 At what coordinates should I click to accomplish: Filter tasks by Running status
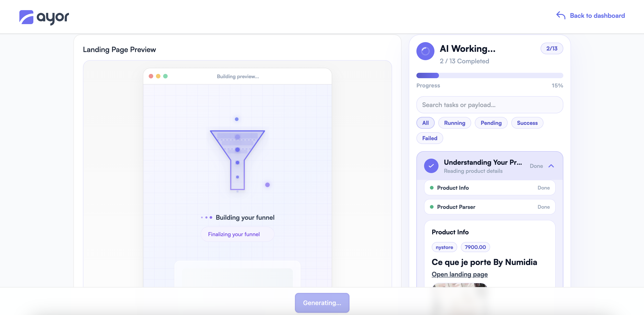click(x=454, y=123)
